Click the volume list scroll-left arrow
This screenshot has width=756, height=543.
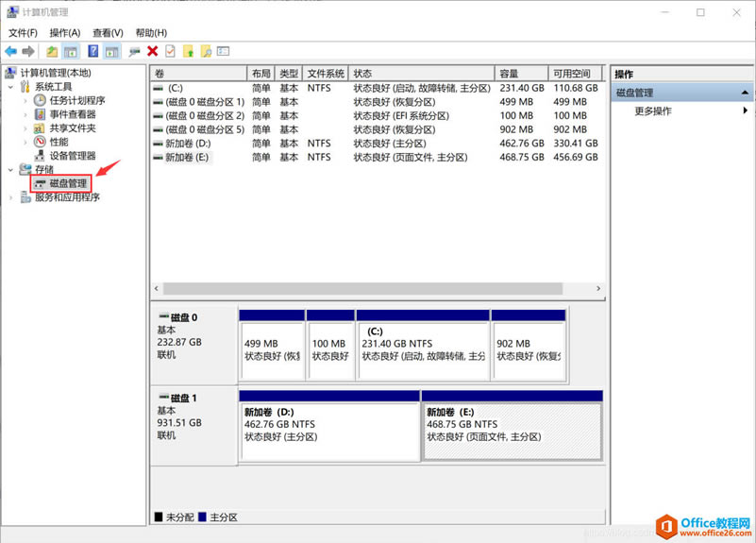tap(157, 288)
